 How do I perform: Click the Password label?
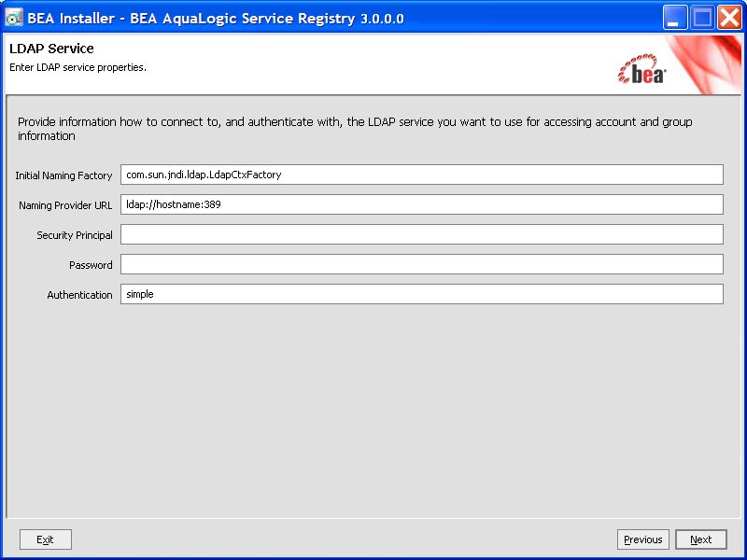coord(91,265)
